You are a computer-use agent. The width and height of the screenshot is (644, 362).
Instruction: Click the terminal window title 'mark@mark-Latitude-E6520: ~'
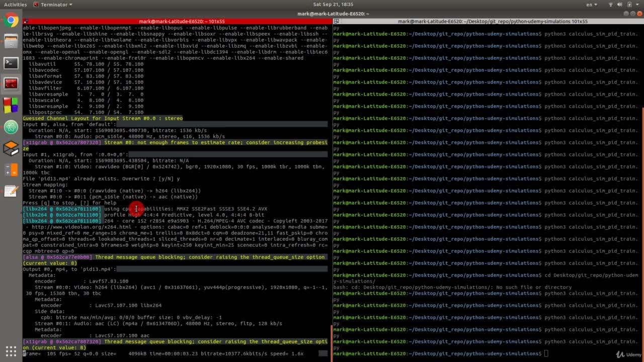(333, 14)
